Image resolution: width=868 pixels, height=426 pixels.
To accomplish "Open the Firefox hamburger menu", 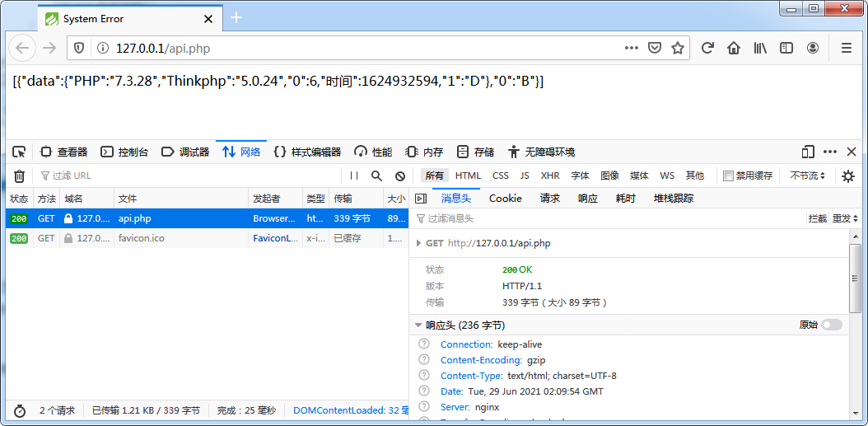I will (x=847, y=48).
